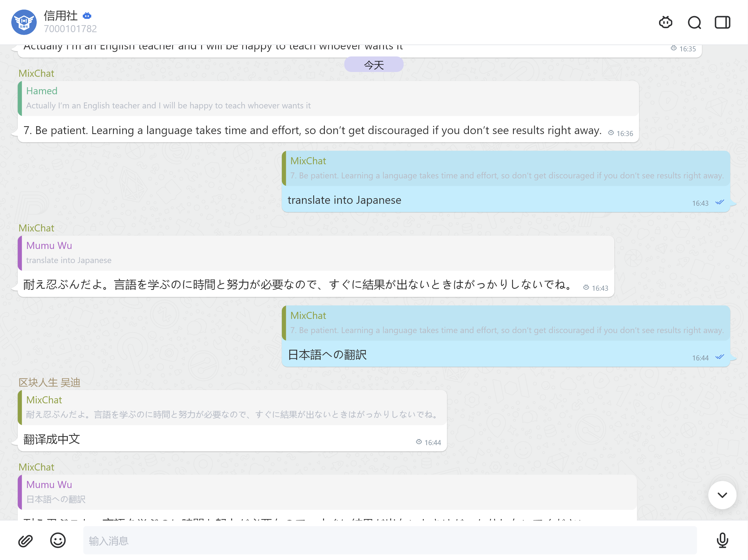Open the emoji picker smiley icon
Image resolution: width=748 pixels, height=560 pixels.
pyautogui.click(x=58, y=540)
